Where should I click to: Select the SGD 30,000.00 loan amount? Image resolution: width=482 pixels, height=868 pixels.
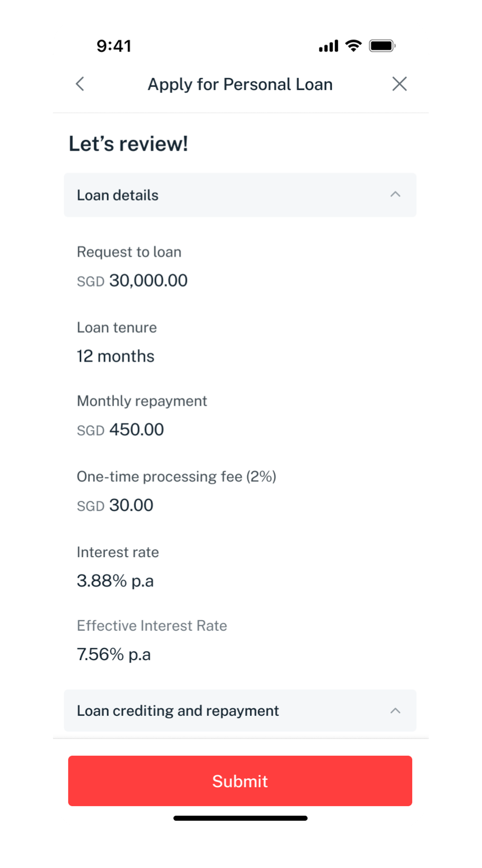click(x=132, y=281)
